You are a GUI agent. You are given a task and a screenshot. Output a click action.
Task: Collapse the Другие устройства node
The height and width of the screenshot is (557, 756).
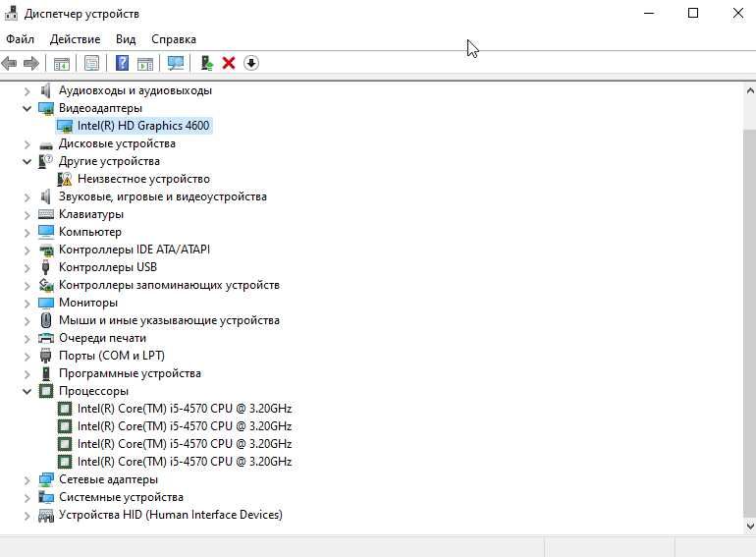coord(27,161)
